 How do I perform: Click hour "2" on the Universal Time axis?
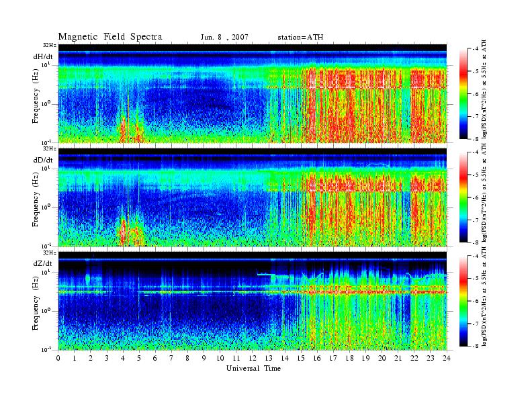point(91,358)
